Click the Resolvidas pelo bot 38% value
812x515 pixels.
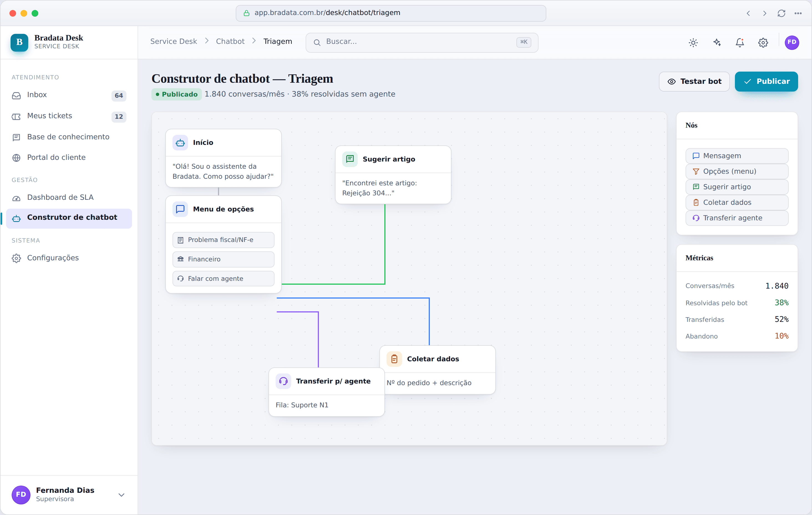coord(781,303)
